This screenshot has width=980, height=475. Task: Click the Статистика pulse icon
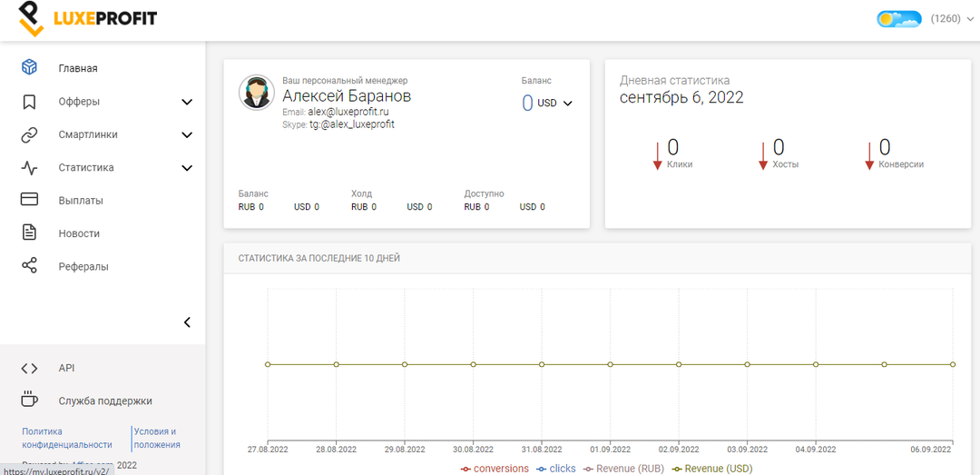(30, 168)
